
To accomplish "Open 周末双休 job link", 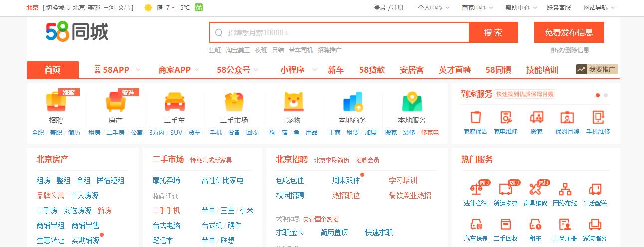I will [x=346, y=180].
